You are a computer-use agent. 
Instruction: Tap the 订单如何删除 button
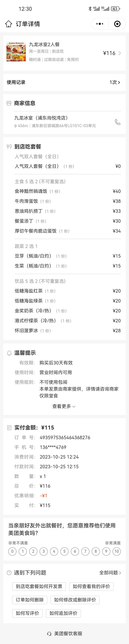click(x=30, y=600)
